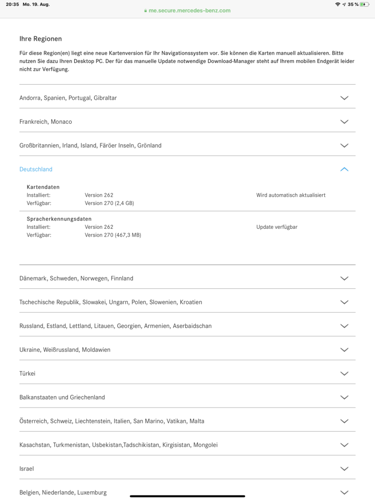Open the Frankreich, Monaco row label
375x500 pixels.
[46, 122]
